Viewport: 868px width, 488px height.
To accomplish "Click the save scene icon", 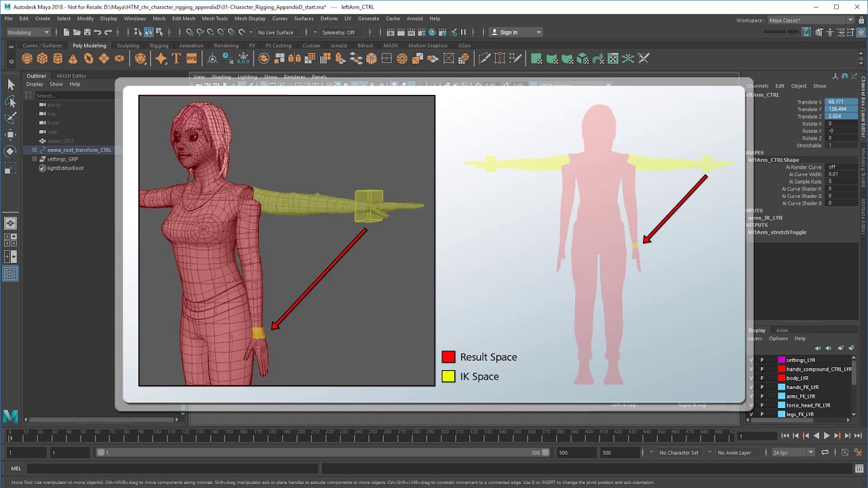I will [x=87, y=32].
